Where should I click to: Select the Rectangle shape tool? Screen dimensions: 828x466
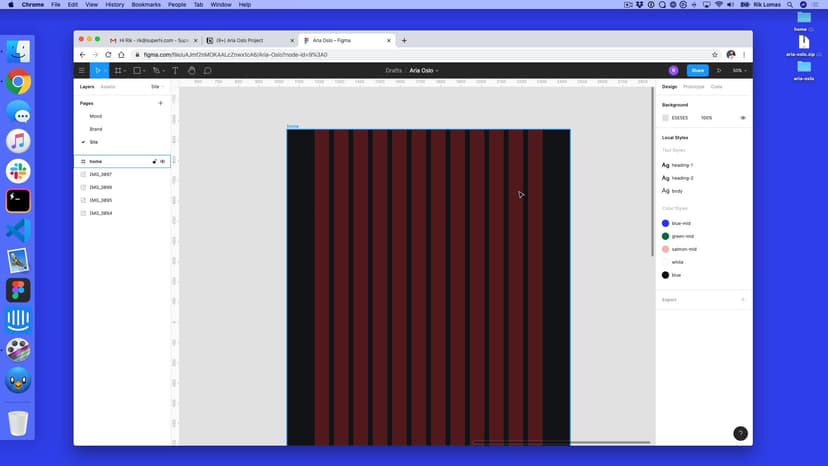click(137, 71)
